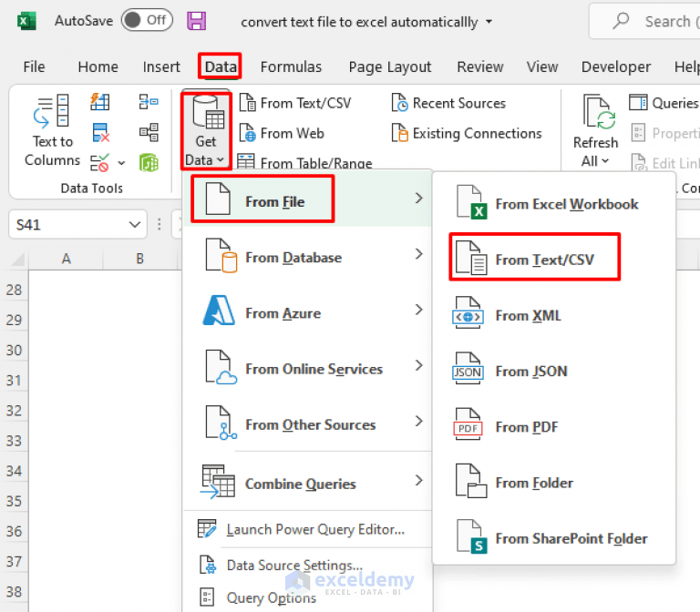Click the Remove Duplicates icon
The image size is (700, 612).
pyautogui.click(x=101, y=132)
